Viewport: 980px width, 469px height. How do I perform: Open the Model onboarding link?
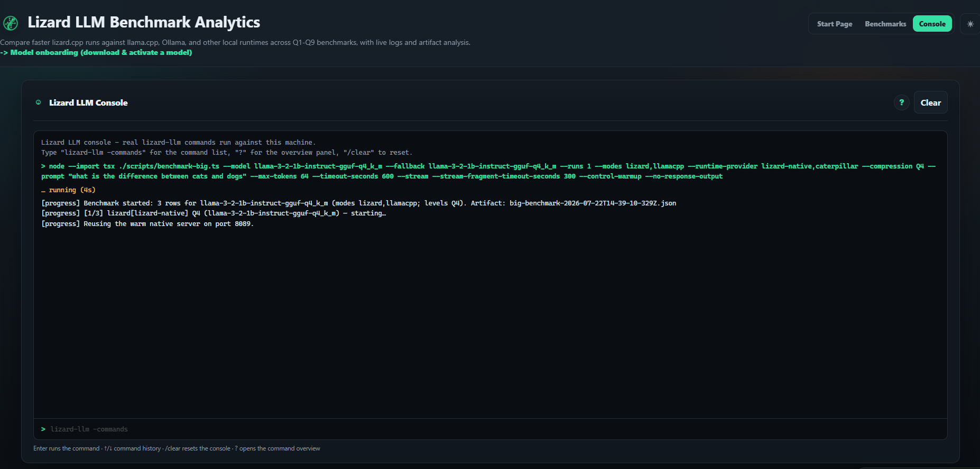click(96, 52)
